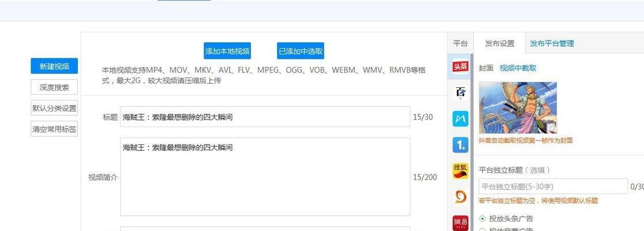Select the Yidian "1." platform icon
This screenshot has width=644, height=231.
(x=460, y=145)
